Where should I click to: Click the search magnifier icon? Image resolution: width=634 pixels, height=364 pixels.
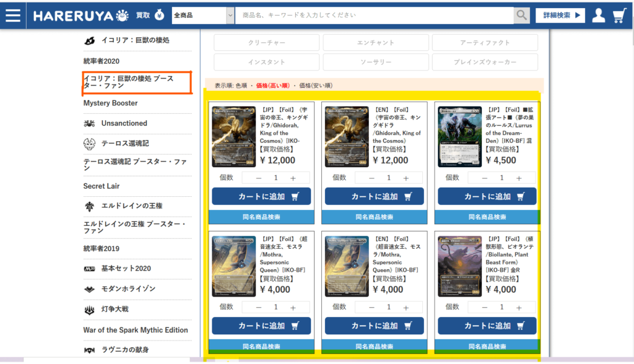point(521,15)
